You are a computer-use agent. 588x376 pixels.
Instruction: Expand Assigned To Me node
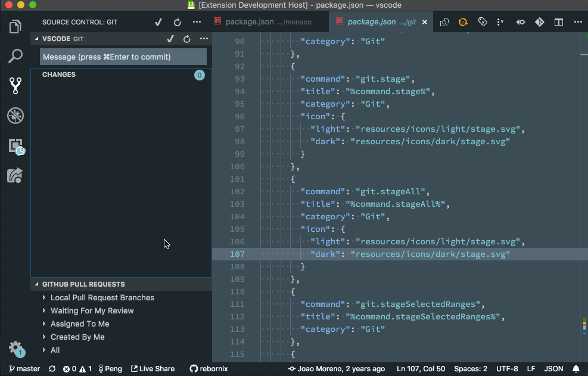(x=44, y=324)
